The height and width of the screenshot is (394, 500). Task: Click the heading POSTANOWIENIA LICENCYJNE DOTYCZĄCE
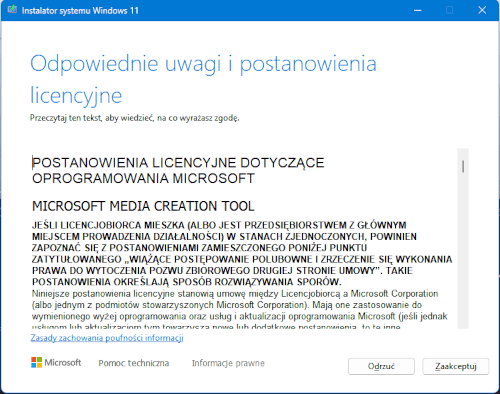pos(178,163)
